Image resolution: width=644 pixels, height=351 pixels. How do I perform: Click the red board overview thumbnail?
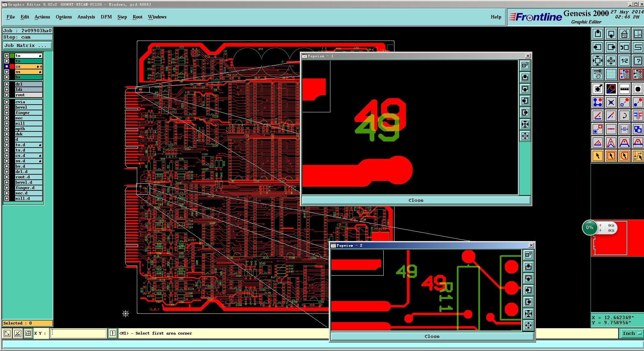pos(618,238)
